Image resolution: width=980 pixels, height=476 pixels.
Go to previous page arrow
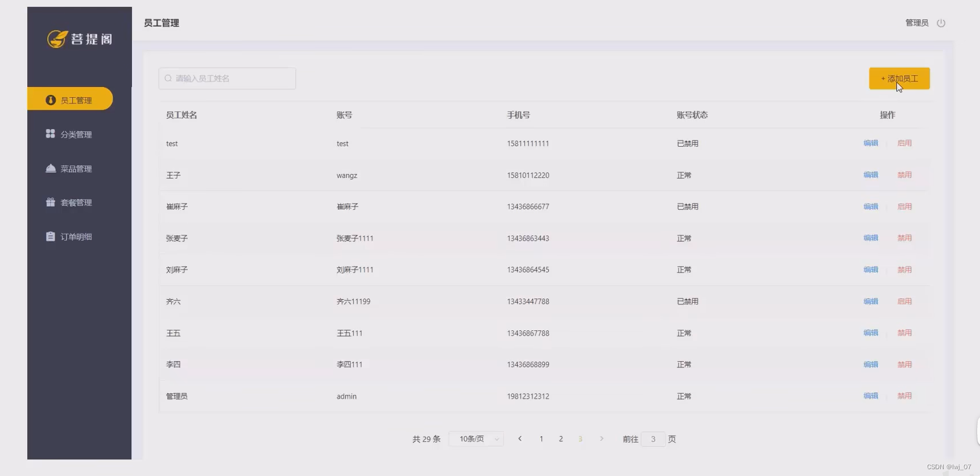(520, 438)
